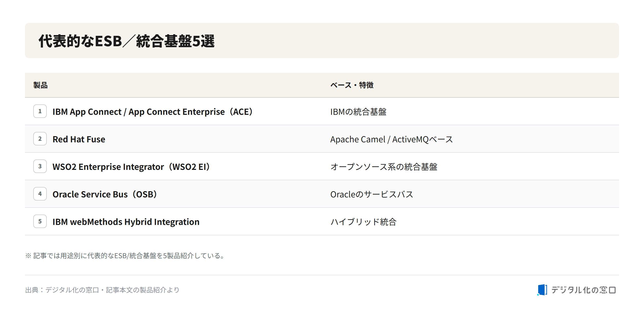Select IBM webMethods Hybrid Integration text
Image resolution: width=644 pixels, height=320 pixels.
[126, 222]
